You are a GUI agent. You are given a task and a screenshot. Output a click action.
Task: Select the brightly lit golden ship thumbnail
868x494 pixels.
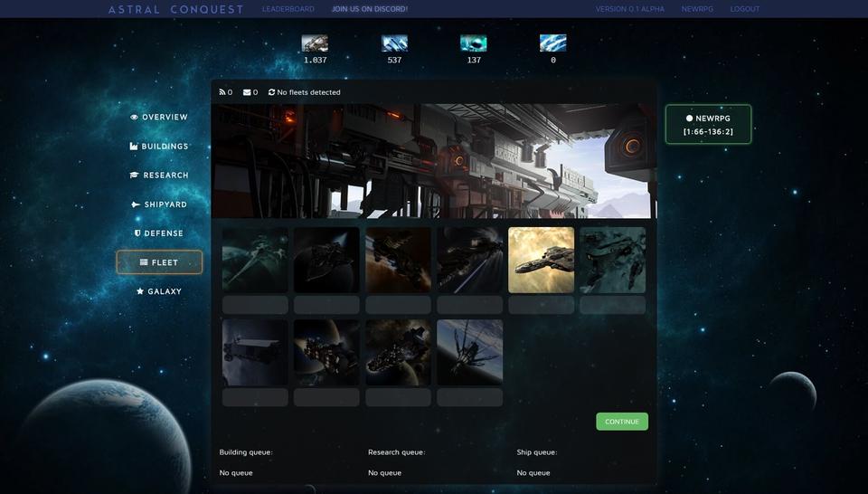pyautogui.click(x=541, y=260)
